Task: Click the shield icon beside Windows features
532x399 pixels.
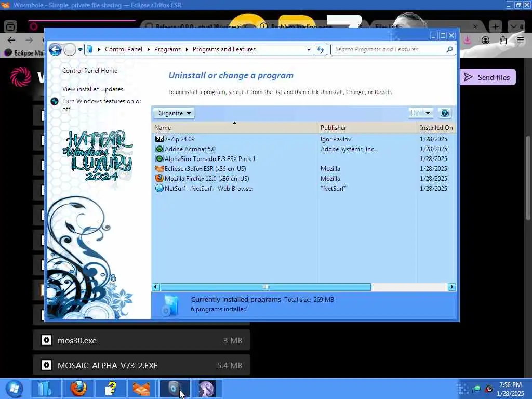Action: coord(55,101)
